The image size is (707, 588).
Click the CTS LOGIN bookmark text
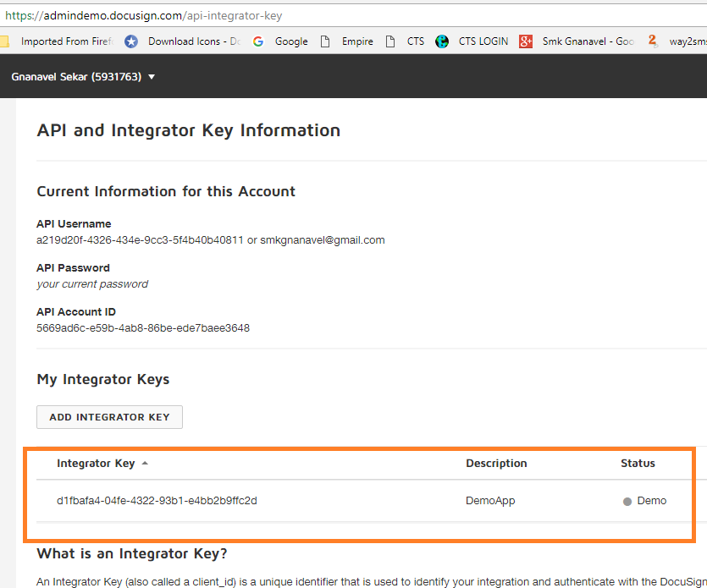pyautogui.click(x=483, y=41)
